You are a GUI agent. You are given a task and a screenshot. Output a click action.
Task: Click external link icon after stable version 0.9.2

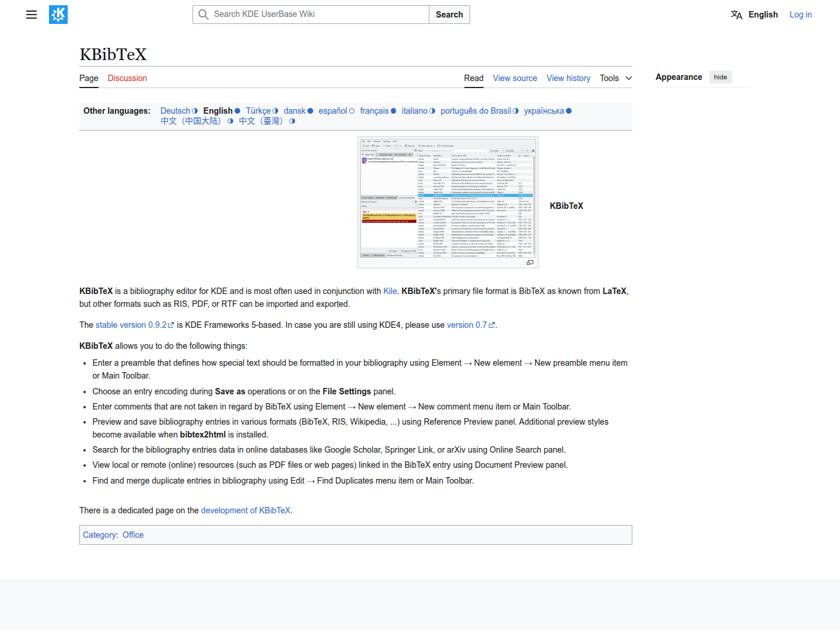[x=171, y=325]
